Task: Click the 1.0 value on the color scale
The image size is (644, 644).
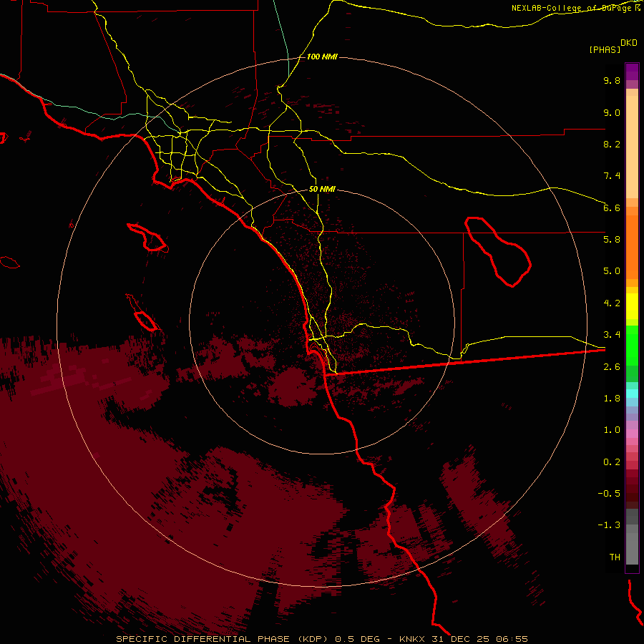Action: [x=612, y=430]
